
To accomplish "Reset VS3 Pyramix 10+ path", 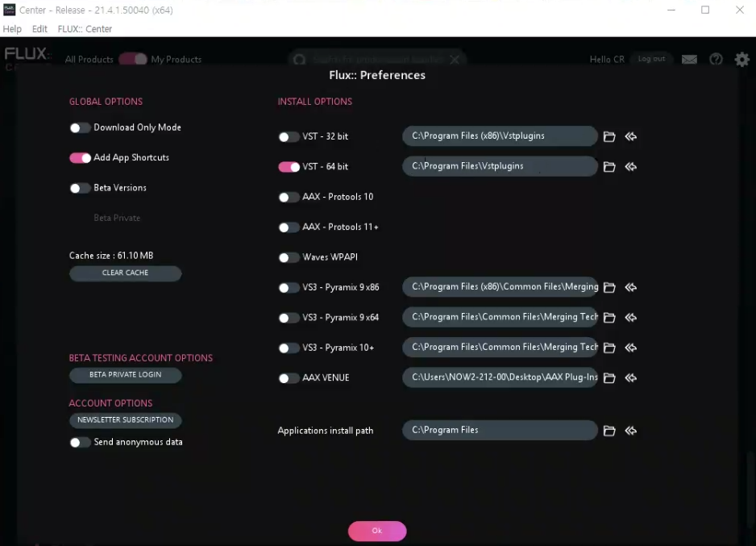I will click(630, 348).
